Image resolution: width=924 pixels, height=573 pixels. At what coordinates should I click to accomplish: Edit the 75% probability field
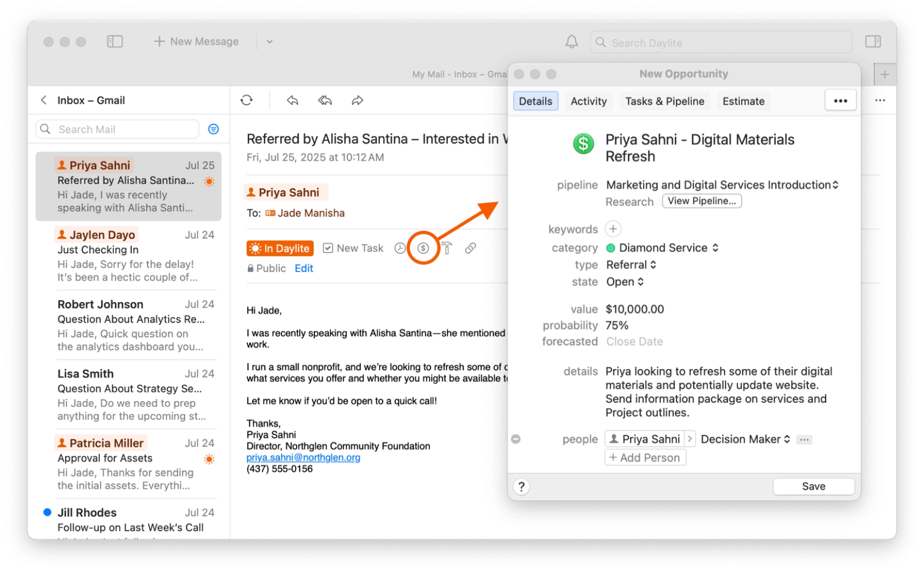(x=617, y=325)
